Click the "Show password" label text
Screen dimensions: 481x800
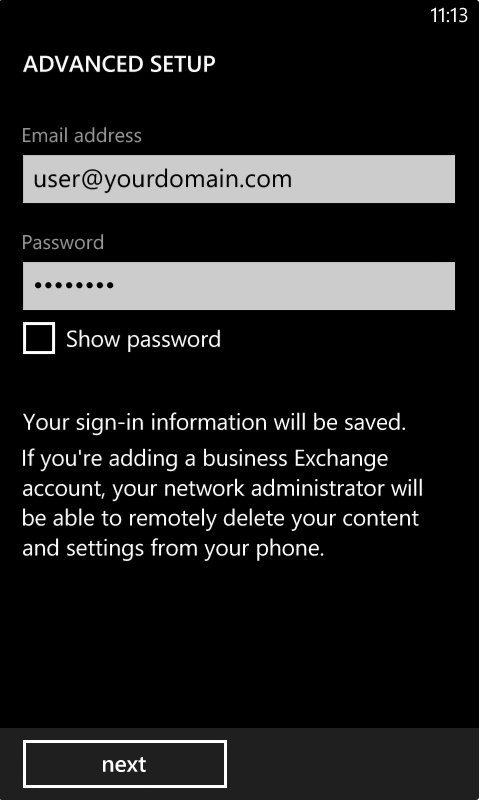(143, 339)
